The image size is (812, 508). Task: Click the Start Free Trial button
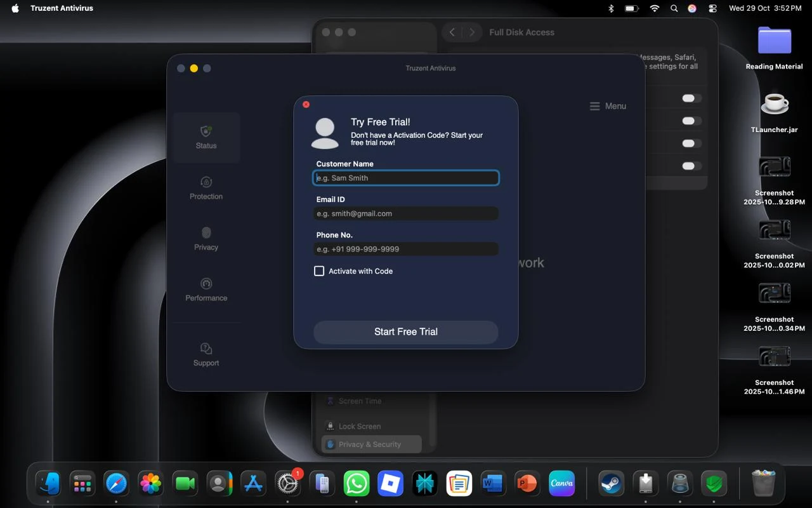pos(406,331)
